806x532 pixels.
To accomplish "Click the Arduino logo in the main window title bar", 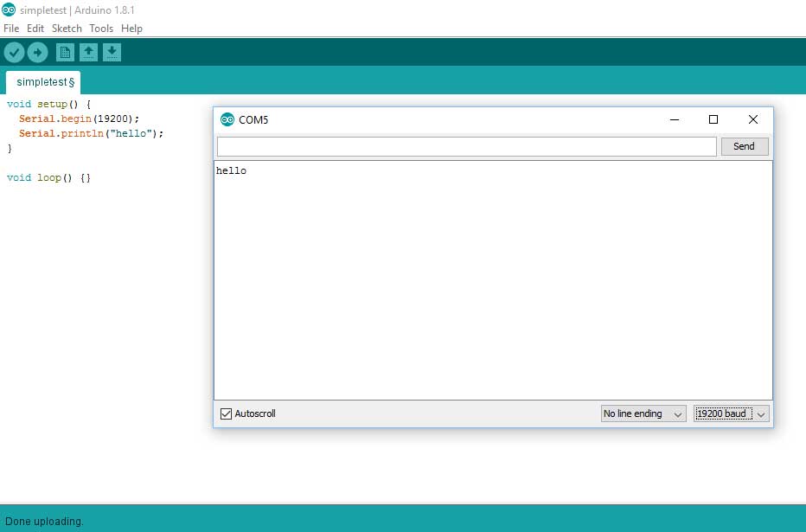I will tap(9, 10).
